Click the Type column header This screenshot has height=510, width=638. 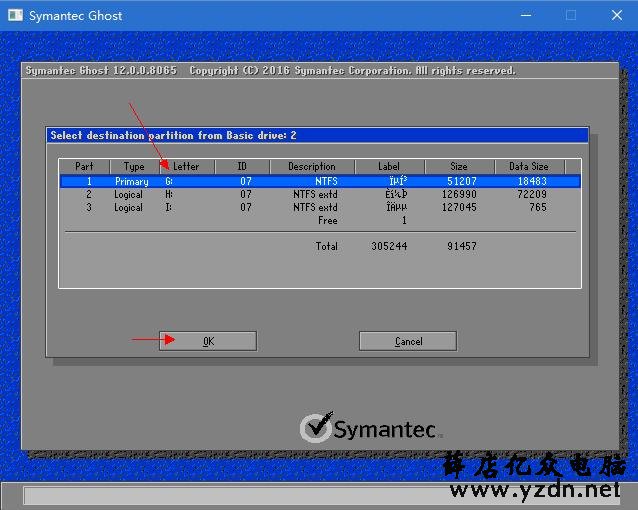[x=134, y=166]
